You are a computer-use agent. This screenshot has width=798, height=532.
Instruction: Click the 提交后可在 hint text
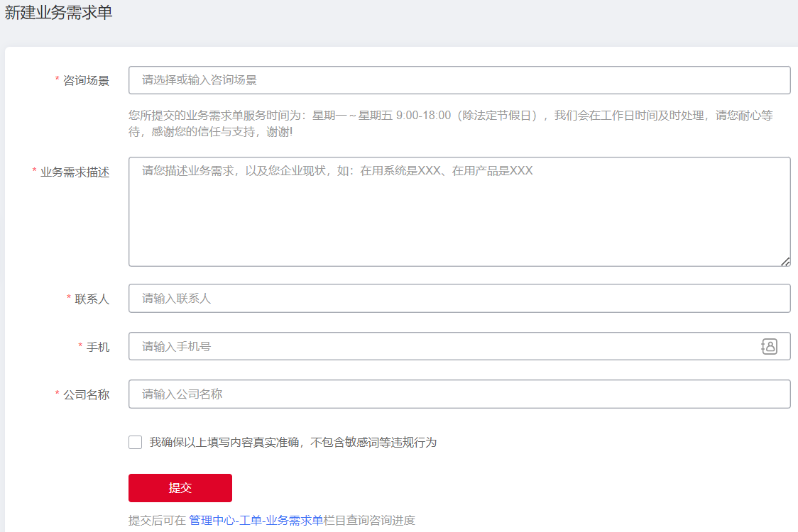click(x=158, y=521)
